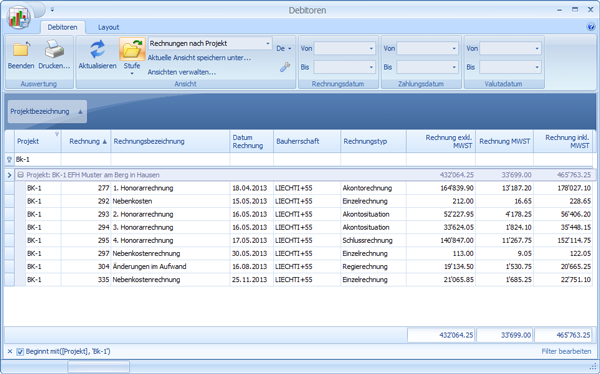Open Rechnungsdatum Von date dropdown
This screenshot has height=374, width=600.
coord(371,49)
